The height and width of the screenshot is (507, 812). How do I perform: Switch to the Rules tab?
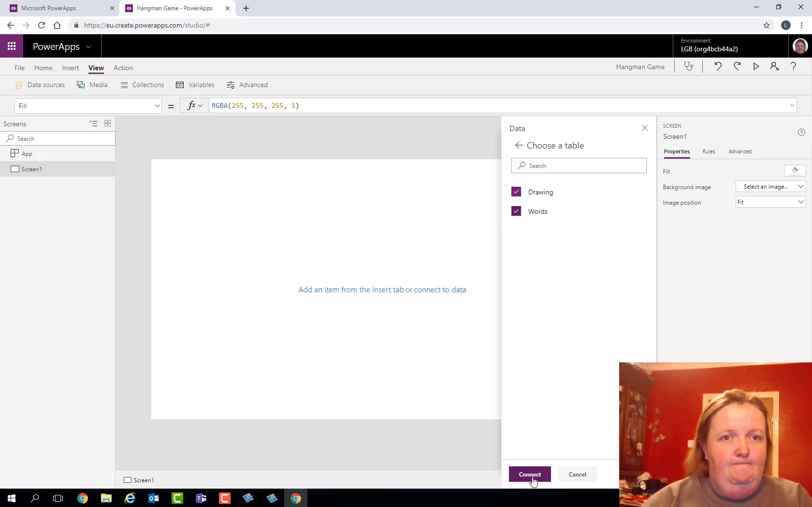pyautogui.click(x=709, y=151)
